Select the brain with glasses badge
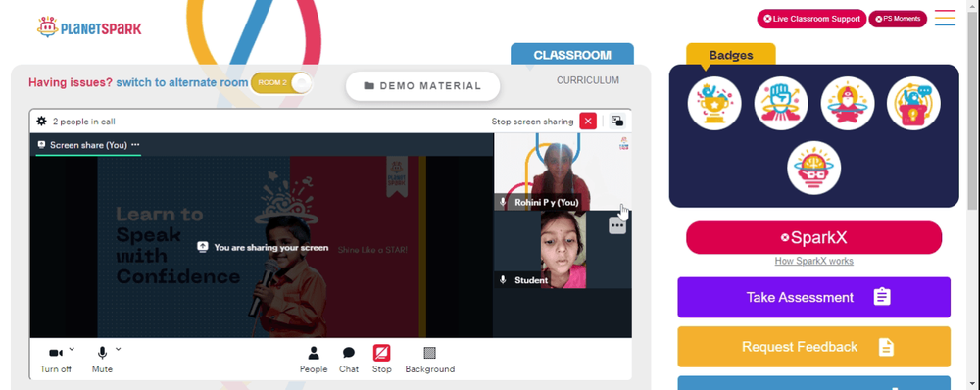 813,169
